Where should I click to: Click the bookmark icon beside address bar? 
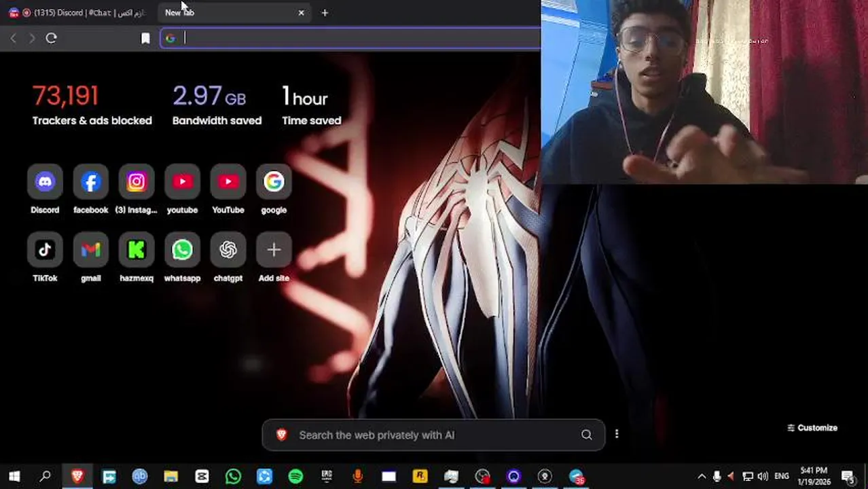coord(145,39)
